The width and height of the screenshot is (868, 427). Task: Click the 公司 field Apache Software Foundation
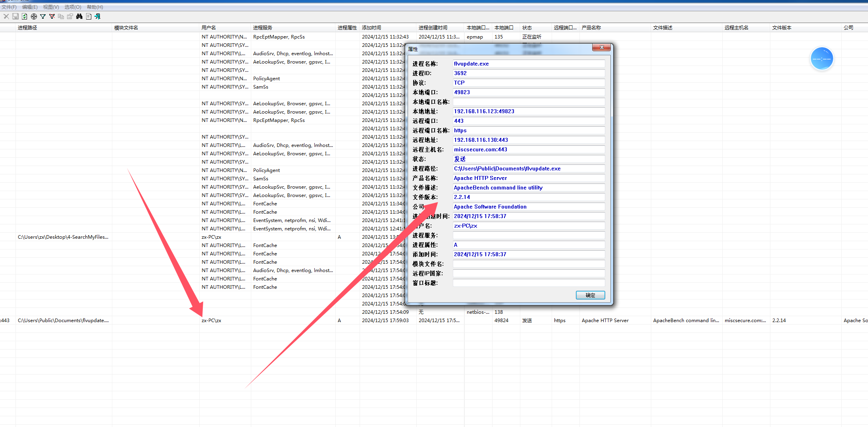pyautogui.click(x=529, y=207)
